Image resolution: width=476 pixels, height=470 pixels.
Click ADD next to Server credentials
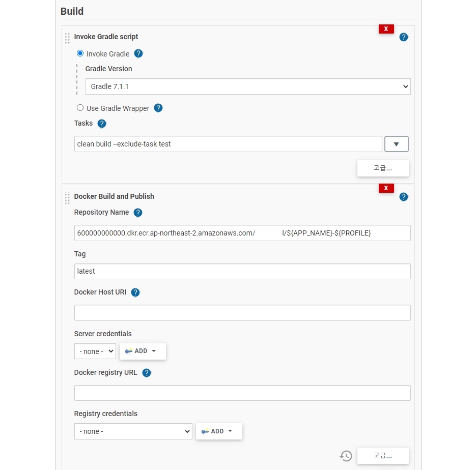tap(143, 351)
